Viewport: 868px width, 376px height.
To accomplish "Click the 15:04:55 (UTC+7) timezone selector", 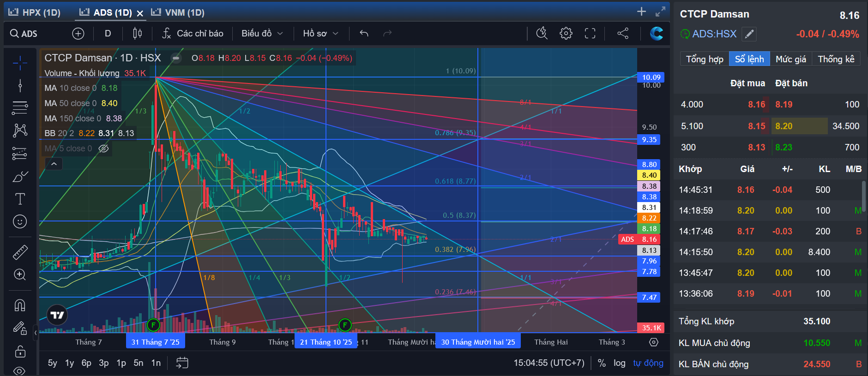I will (549, 363).
